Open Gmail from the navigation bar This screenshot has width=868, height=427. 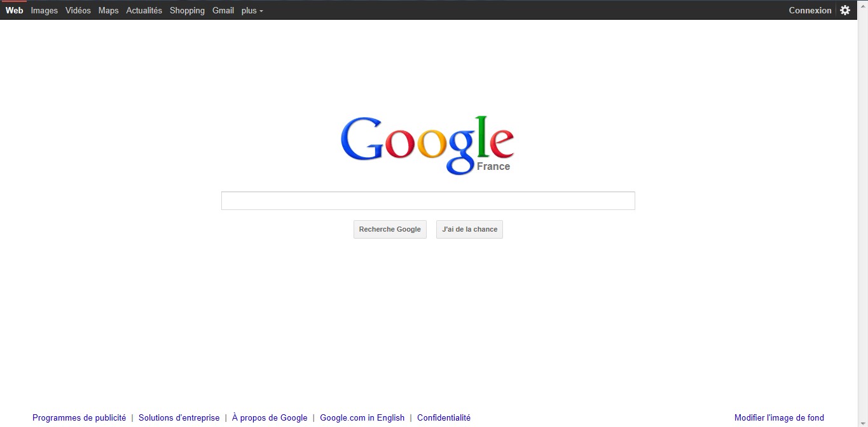click(223, 10)
